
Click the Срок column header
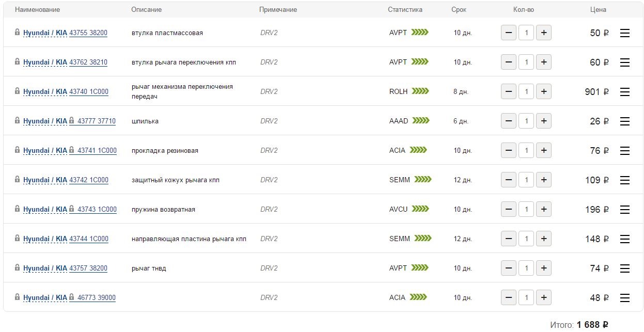pyautogui.click(x=459, y=10)
